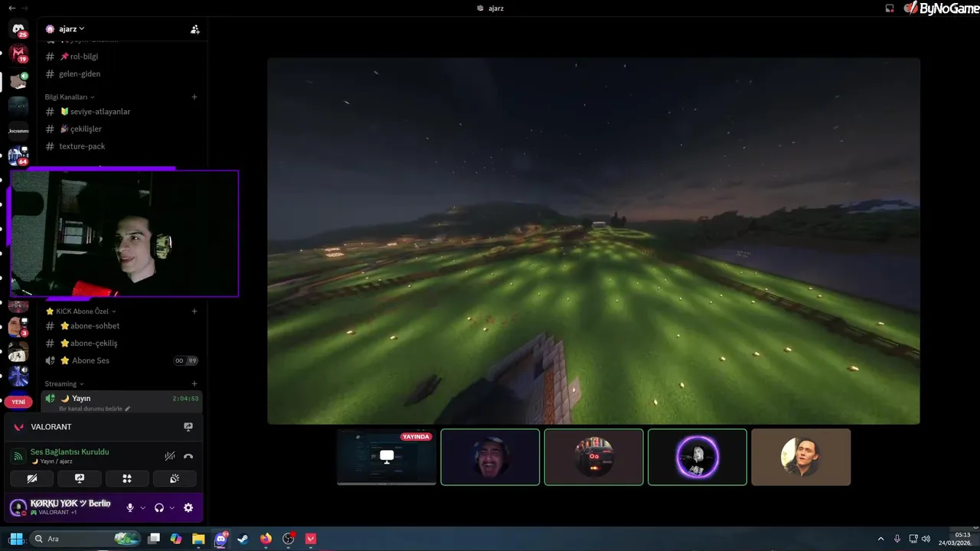980x551 pixels.
Task: Click the Ses Bağlantısı Kuruldu text
Action: coord(70,452)
